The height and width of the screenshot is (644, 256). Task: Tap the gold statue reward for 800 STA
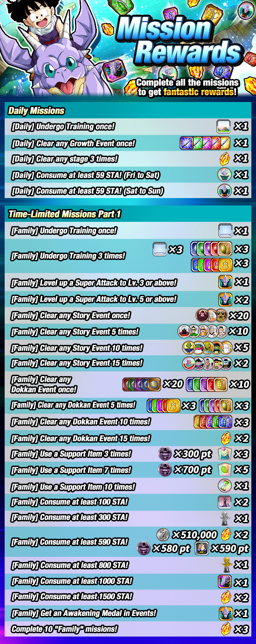pos(225,564)
